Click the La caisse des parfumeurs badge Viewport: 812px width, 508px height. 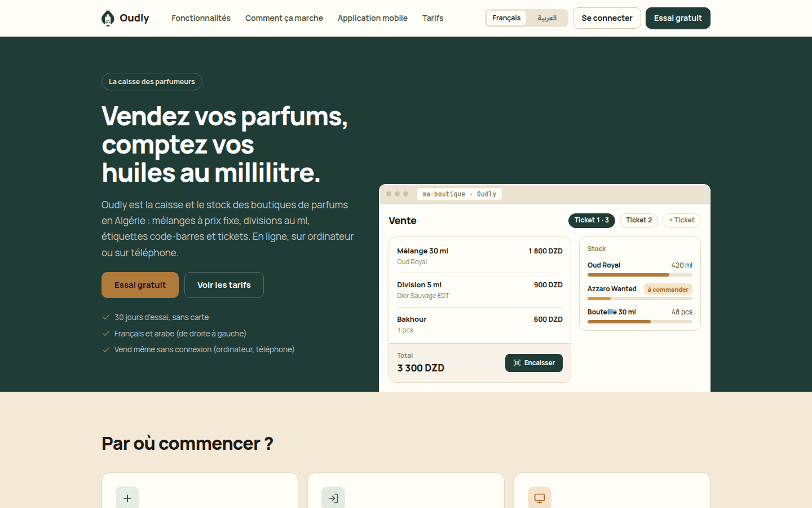[x=152, y=82]
